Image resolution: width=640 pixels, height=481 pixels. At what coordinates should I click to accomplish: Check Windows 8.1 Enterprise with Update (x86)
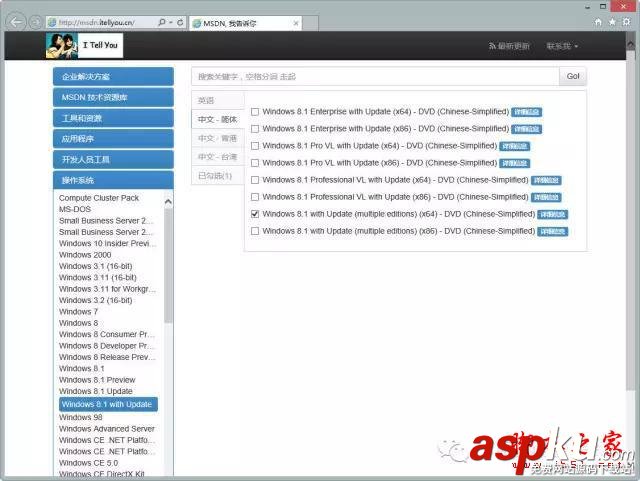pyautogui.click(x=255, y=129)
